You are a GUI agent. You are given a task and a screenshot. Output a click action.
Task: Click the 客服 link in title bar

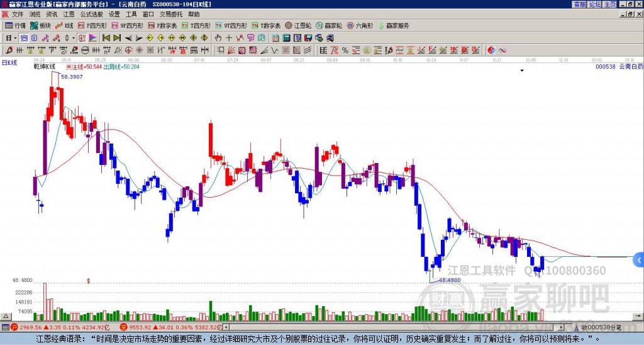tap(579, 4)
